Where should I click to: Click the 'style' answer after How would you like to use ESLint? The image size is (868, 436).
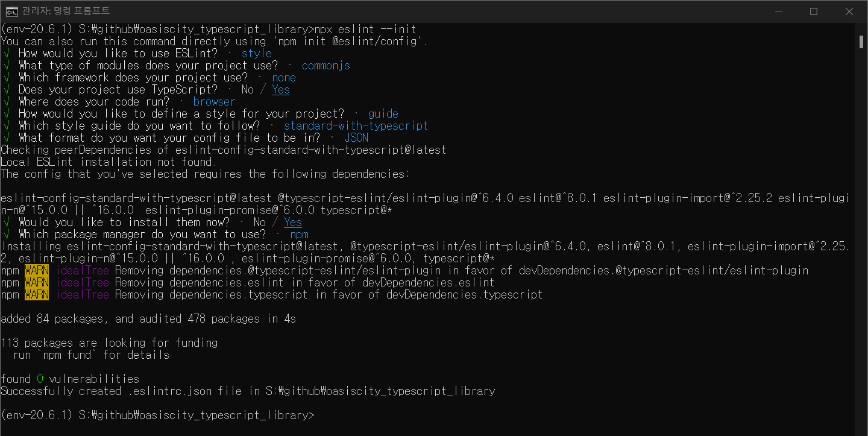pyautogui.click(x=257, y=53)
